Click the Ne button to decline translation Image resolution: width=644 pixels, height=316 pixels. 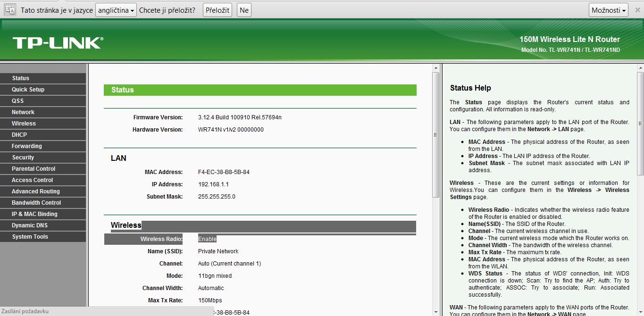(243, 10)
